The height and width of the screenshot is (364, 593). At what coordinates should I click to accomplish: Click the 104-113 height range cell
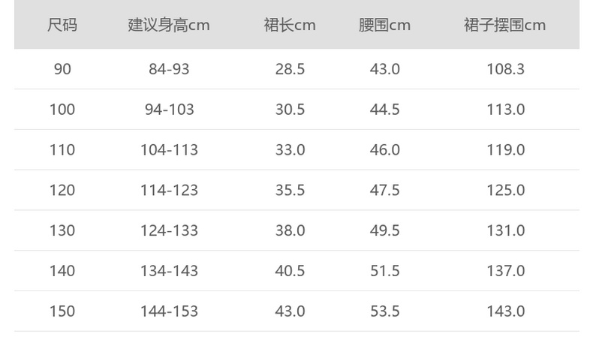click(169, 150)
